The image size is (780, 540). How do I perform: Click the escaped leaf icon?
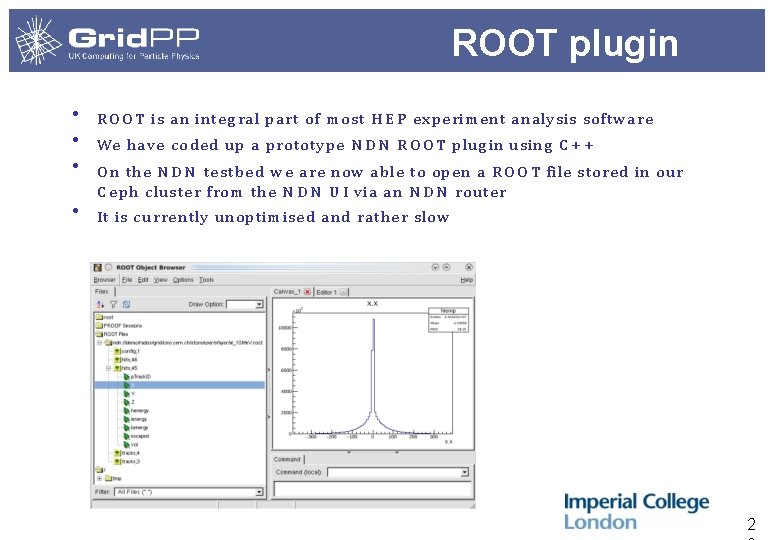(x=126, y=436)
